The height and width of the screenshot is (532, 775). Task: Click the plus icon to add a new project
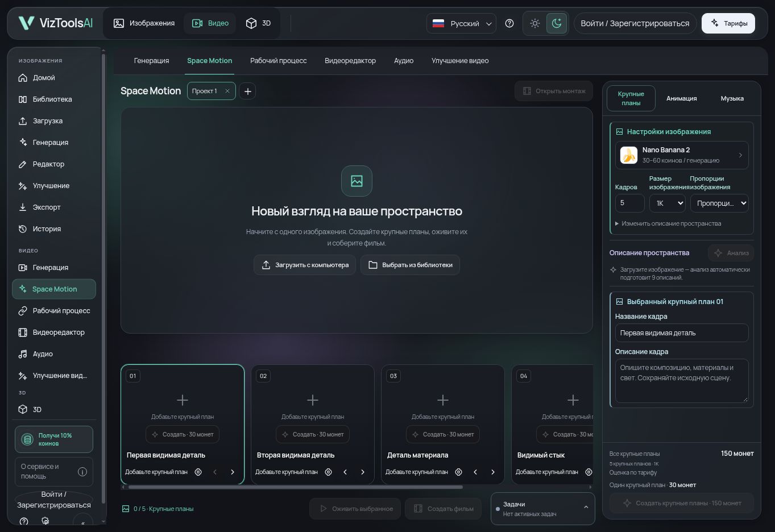pos(247,91)
